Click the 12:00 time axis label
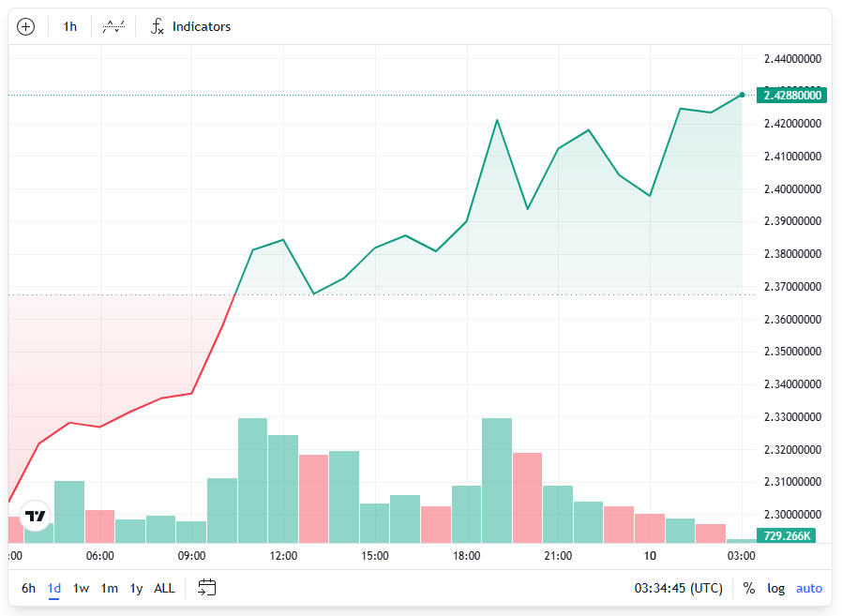 (283, 556)
